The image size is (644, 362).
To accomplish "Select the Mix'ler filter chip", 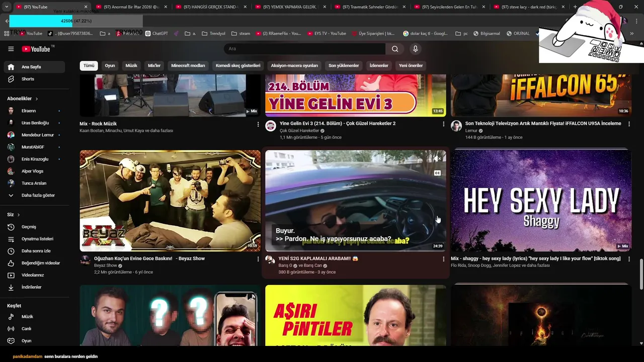I will pyautogui.click(x=154, y=65).
